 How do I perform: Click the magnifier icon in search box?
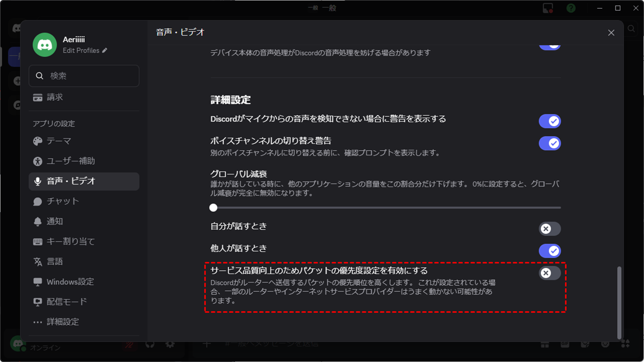click(x=40, y=76)
